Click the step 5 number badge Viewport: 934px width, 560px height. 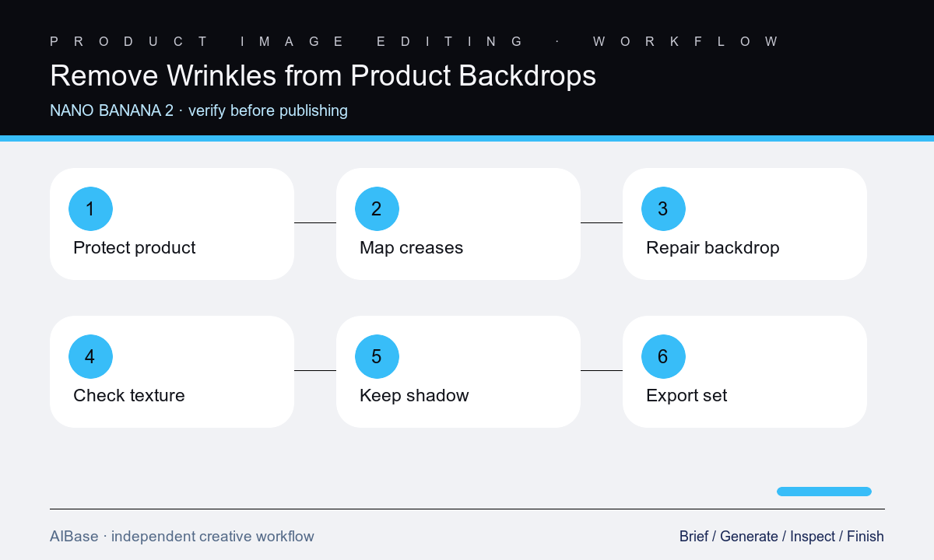[377, 356]
